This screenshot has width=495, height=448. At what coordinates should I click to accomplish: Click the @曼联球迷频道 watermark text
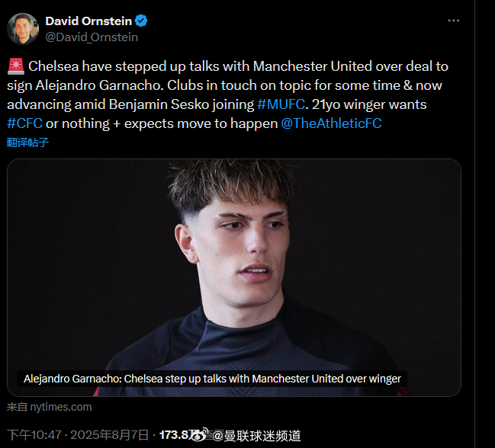pos(256,436)
